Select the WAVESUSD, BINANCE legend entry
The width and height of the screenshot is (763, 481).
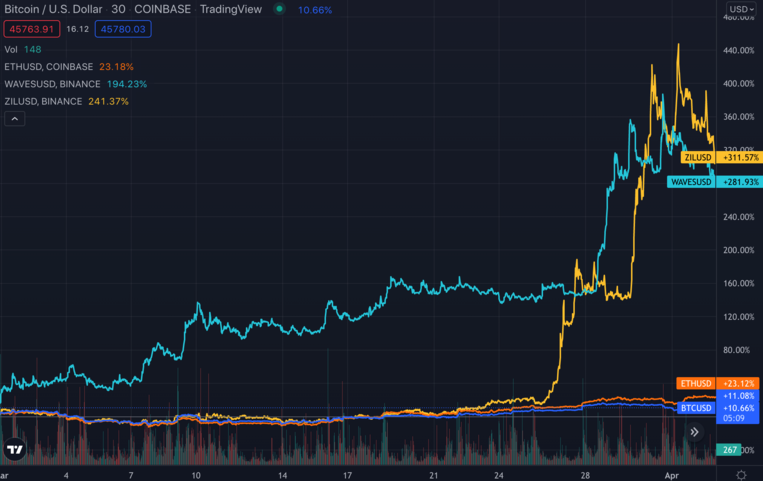point(75,84)
